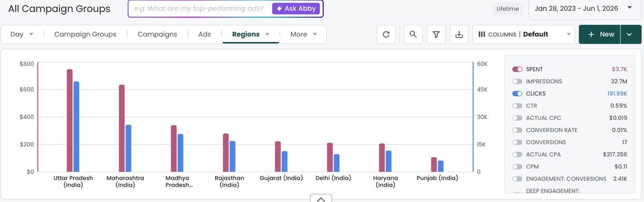Open the date range dropdown arrow
The width and height of the screenshot is (644, 202).
pos(629,8)
